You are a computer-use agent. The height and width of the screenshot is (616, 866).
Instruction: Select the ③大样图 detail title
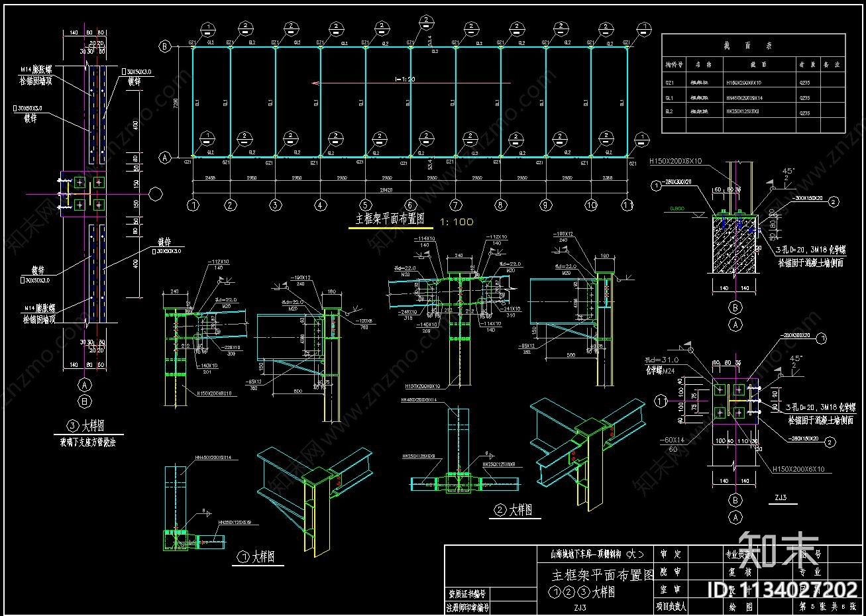[86, 426]
